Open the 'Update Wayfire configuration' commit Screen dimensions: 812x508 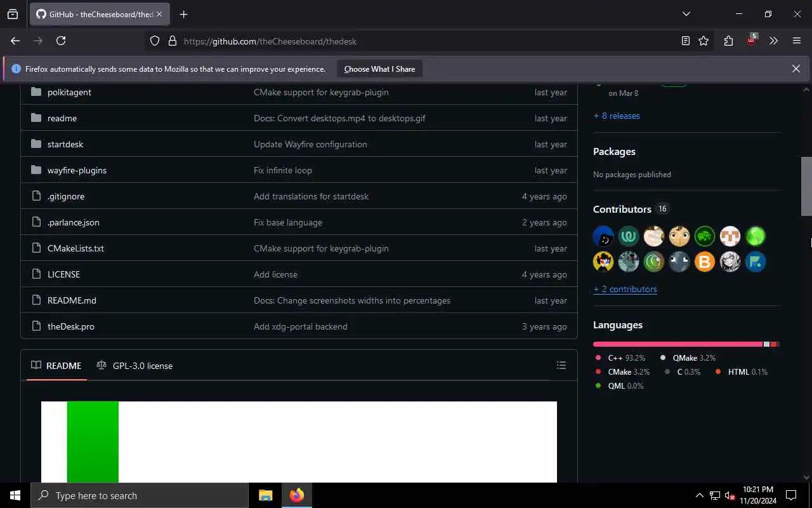click(310, 144)
